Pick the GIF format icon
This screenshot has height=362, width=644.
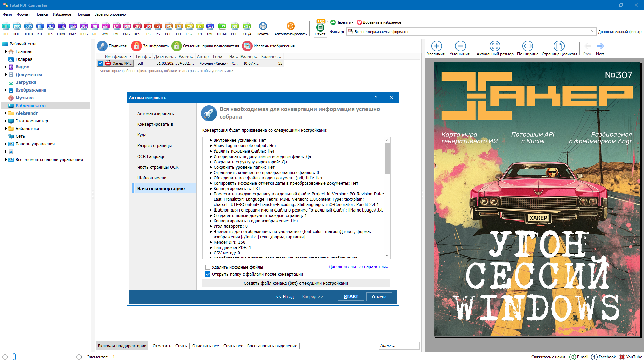(95, 29)
